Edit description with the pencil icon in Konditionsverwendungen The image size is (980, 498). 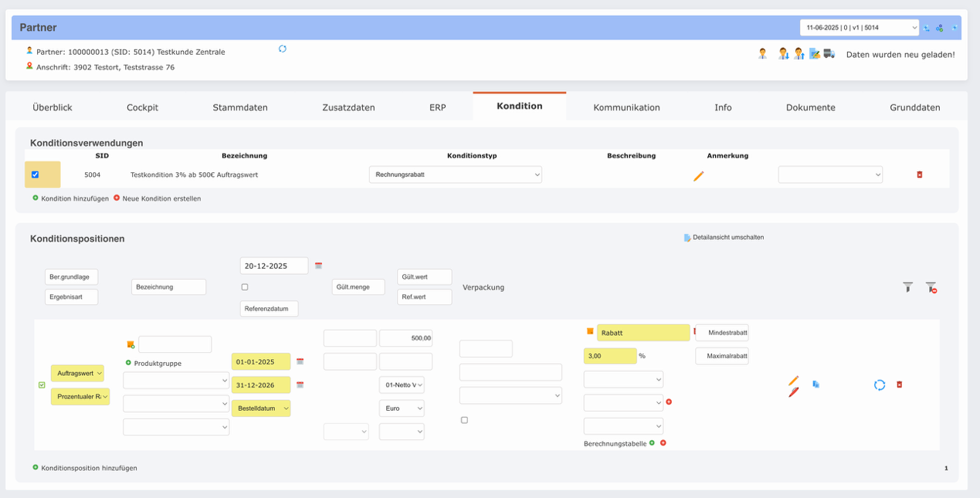[698, 175]
